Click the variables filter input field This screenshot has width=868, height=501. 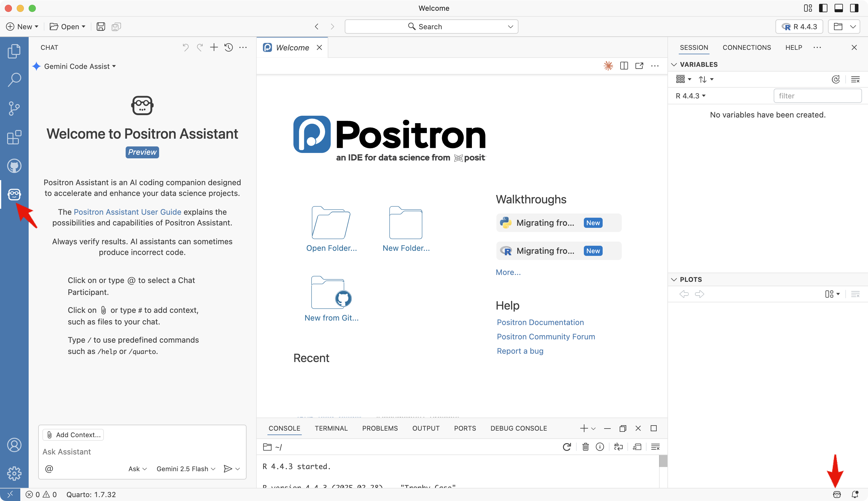pyautogui.click(x=817, y=96)
